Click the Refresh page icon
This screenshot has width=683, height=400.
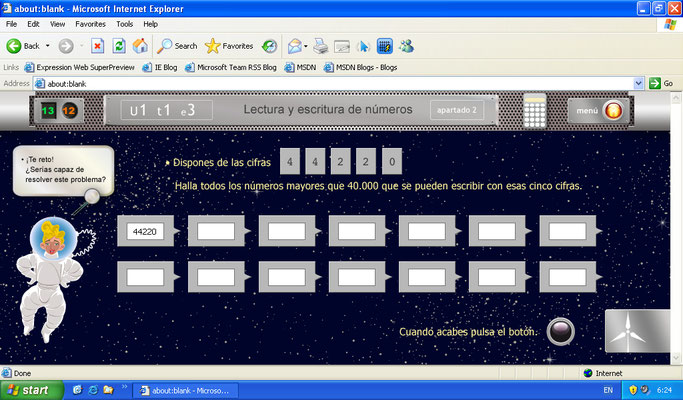[119, 46]
